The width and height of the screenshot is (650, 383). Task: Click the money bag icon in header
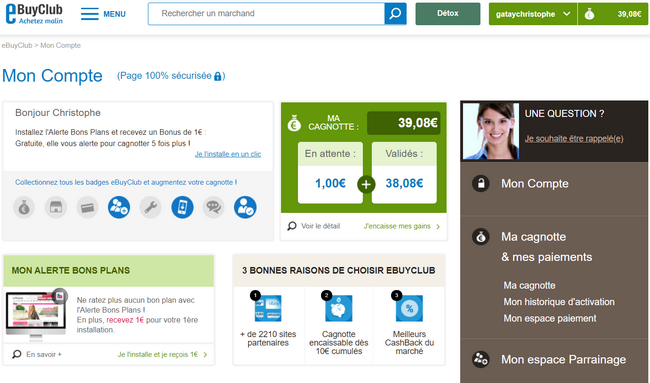click(x=589, y=14)
